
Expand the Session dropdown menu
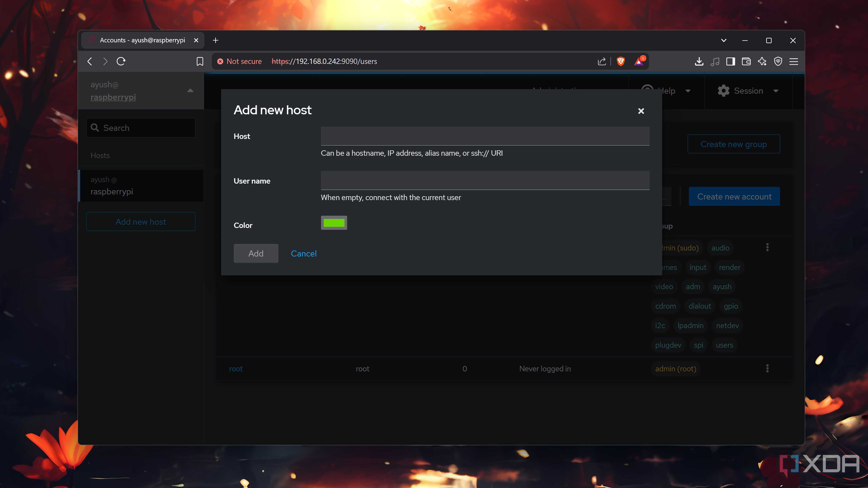748,91
